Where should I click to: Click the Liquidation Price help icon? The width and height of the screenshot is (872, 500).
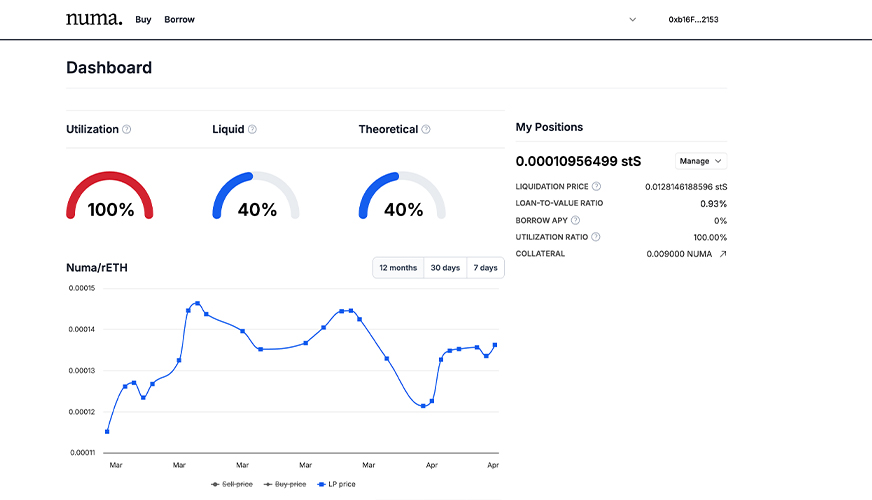click(x=597, y=186)
